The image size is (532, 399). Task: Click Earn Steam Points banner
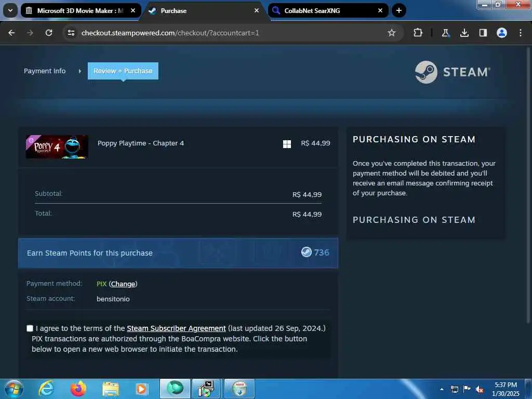pyautogui.click(x=178, y=253)
